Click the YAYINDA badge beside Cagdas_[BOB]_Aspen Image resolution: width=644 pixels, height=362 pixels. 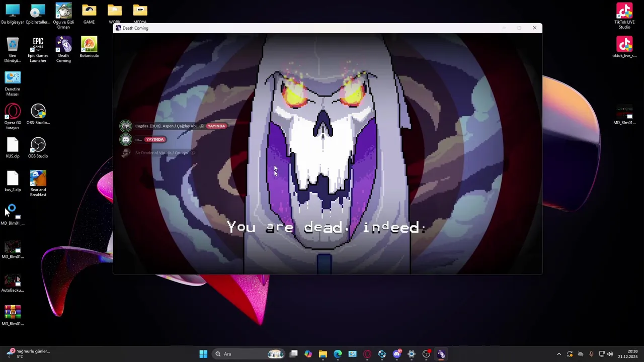[x=216, y=126]
